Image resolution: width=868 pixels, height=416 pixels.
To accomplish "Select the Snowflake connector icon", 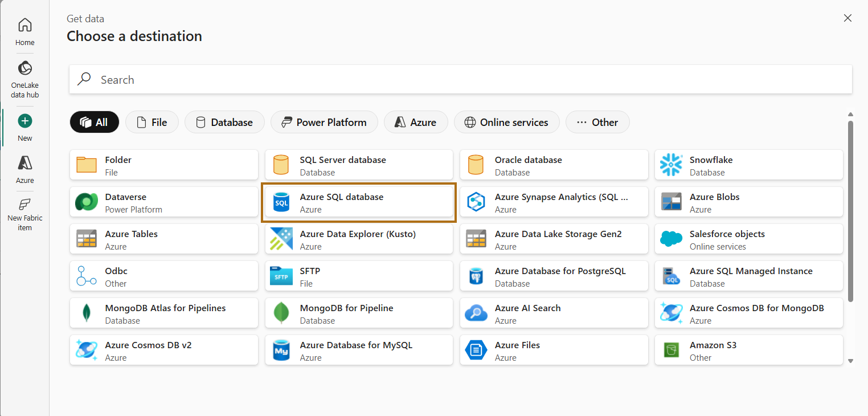I will tap(671, 165).
